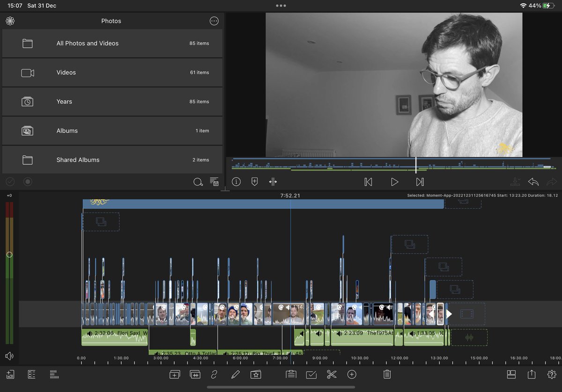
Task: Open the transition insert icon
Action: coord(195,374)
